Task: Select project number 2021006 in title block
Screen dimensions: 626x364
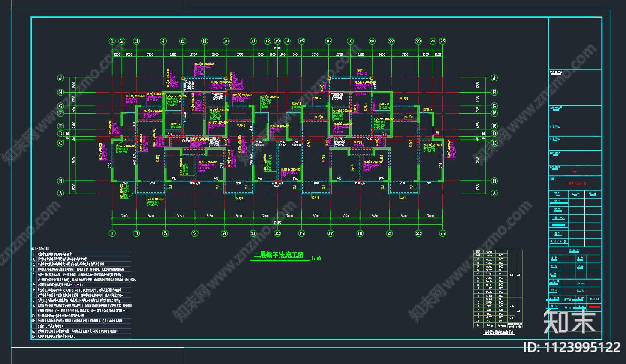Action: (580, 284)
